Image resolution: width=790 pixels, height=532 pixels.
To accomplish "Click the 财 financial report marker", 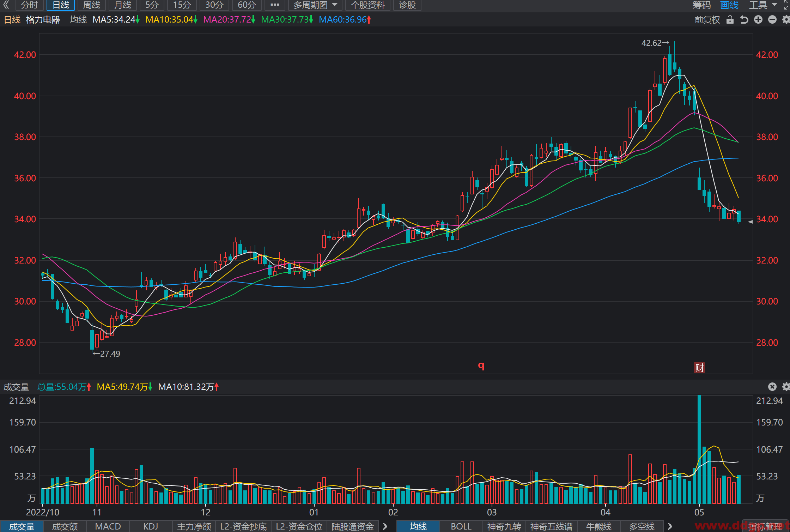I will coord(699,368).
